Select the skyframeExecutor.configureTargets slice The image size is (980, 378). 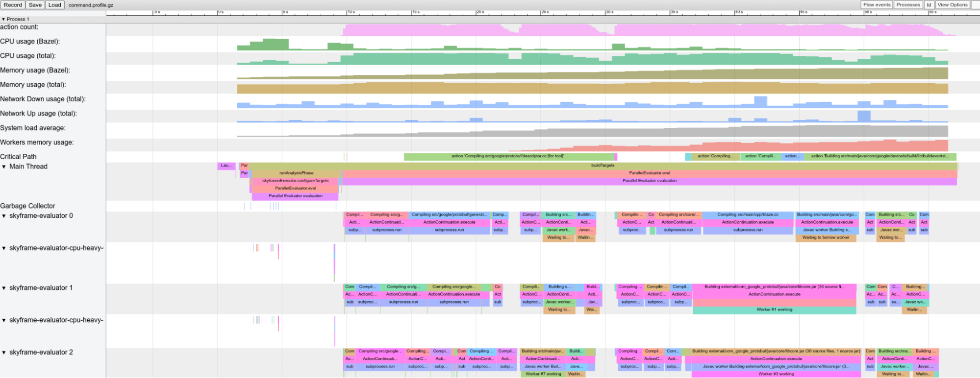pyautogui.click(x=295, y=181)
